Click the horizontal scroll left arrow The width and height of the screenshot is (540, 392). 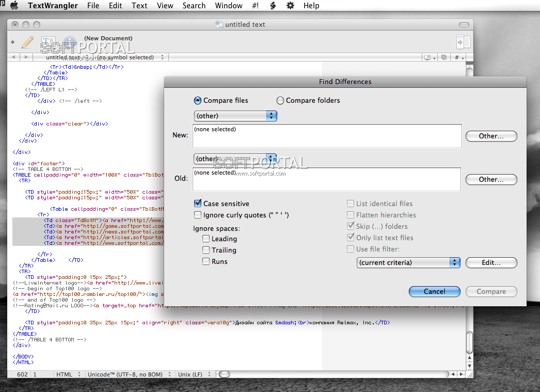click(453, 374)
